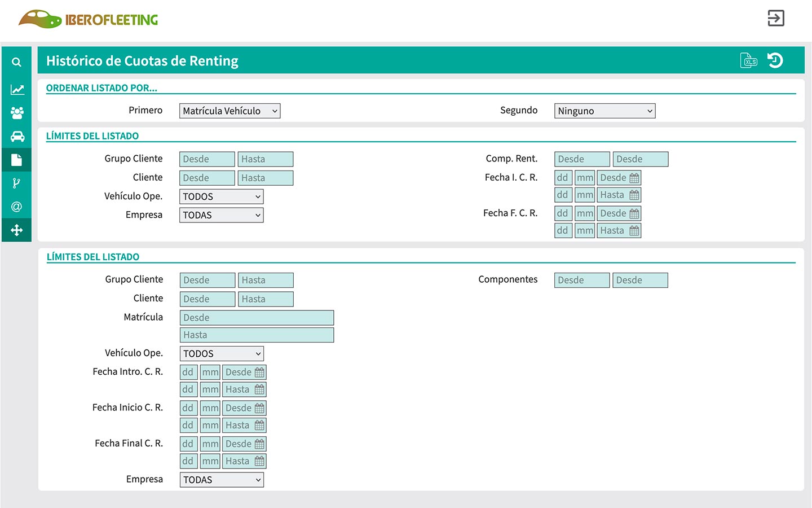Screen dimensions: 812x508
Task: Click the first Componentes Desde field
Action: (x=582, y=280)
